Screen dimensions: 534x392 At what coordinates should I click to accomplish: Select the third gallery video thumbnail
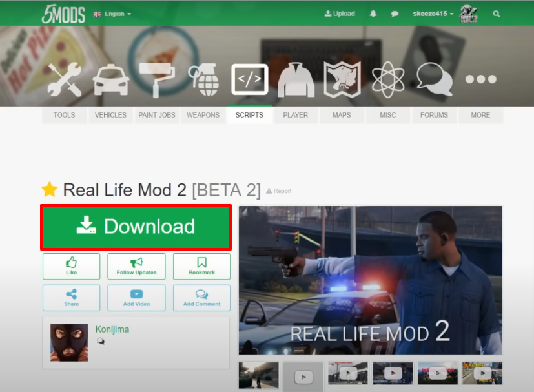pyautogui.click(x=348, y=373)
